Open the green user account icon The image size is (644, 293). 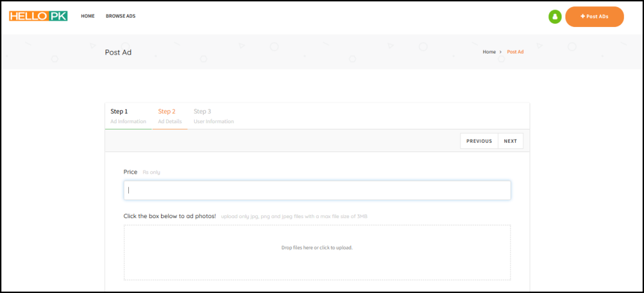(x=554, y=17)
